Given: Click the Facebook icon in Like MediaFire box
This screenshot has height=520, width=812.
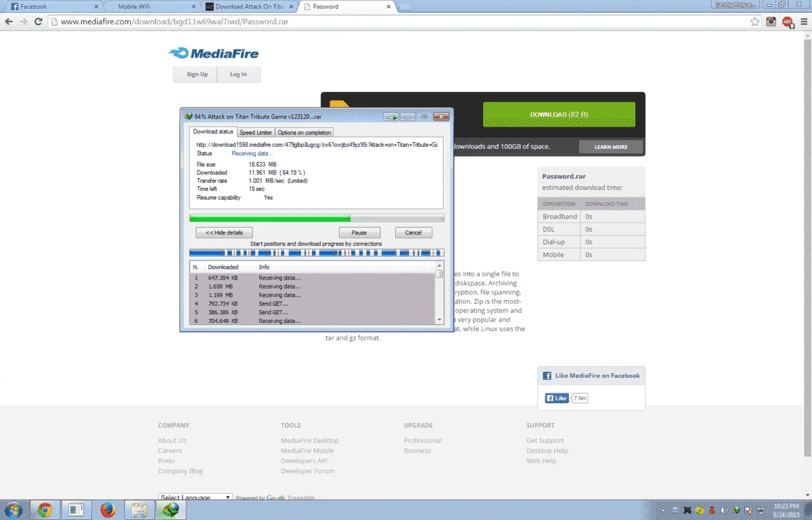Looking at the screenshot, I should (547, 376).
